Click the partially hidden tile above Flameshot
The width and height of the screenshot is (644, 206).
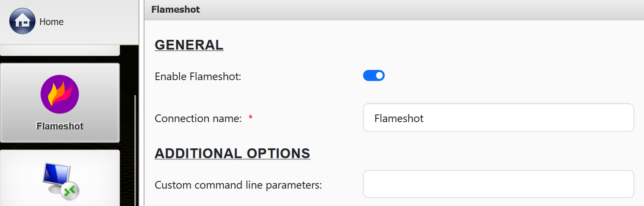pyautogui.click(x=60, y=52)
